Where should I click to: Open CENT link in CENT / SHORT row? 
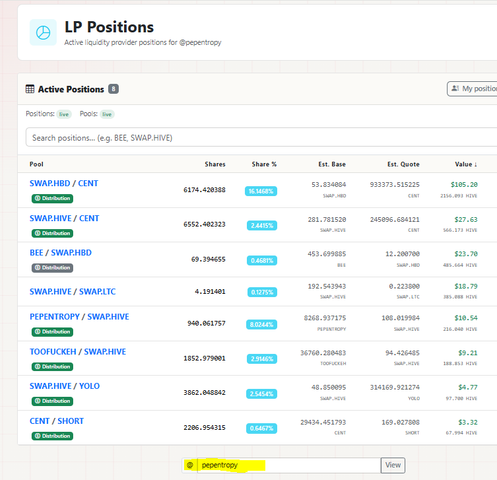(x=39, y=421)
